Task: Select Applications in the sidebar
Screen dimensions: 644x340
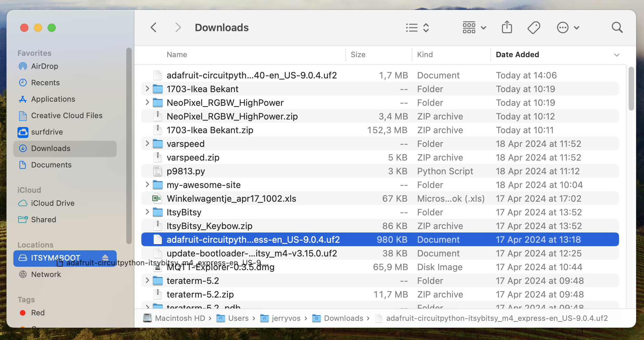Action: pos(53,99)
